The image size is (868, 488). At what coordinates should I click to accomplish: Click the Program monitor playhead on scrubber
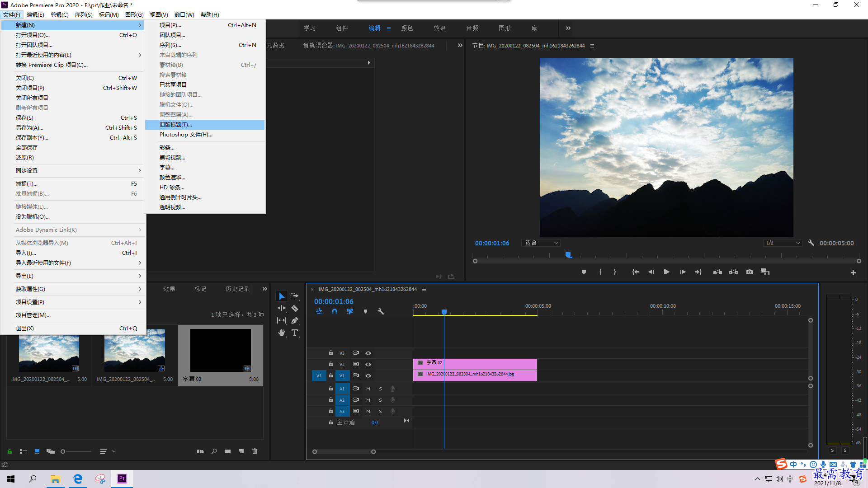(x=569, y=255)
